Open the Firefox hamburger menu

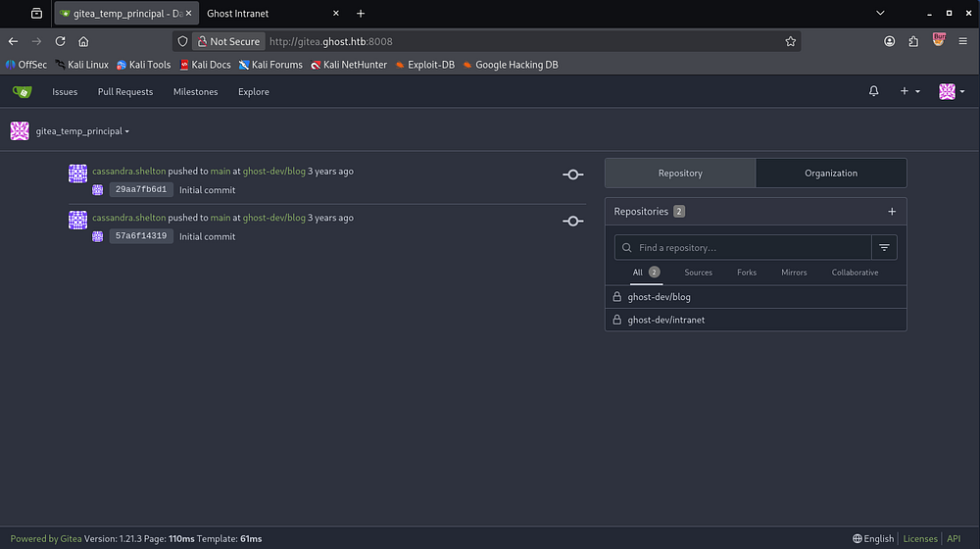click(962, 41)
